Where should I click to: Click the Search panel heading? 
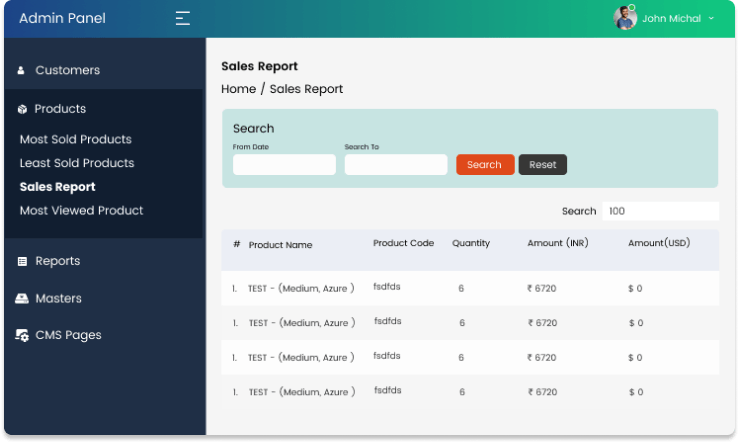(253, 129)
